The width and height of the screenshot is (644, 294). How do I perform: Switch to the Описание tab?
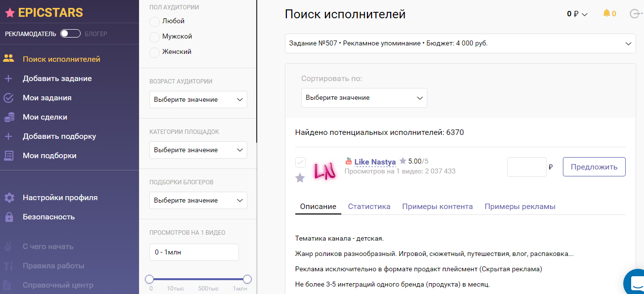coord(318,207)
